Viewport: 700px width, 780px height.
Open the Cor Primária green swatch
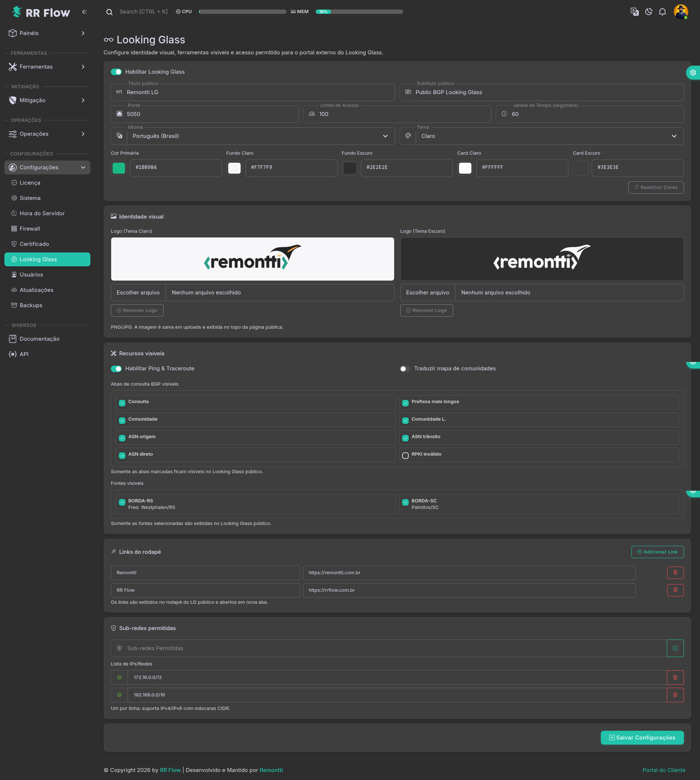click(x=119, y=168)
